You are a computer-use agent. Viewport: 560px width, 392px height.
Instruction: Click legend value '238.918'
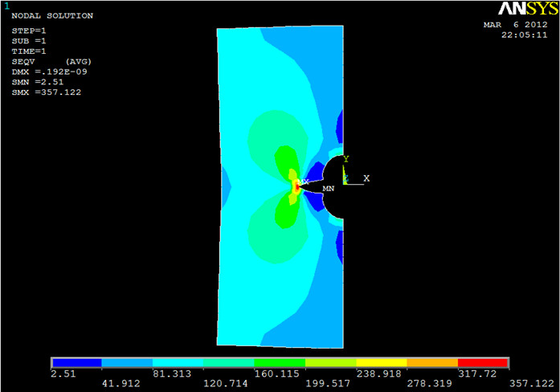click(379, 374)
